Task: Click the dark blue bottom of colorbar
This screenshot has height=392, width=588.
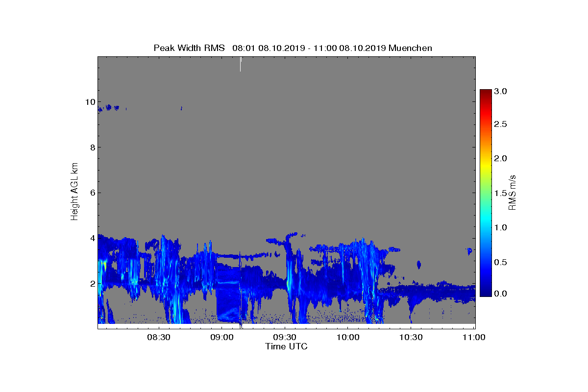Action: [x=486, y=293]
